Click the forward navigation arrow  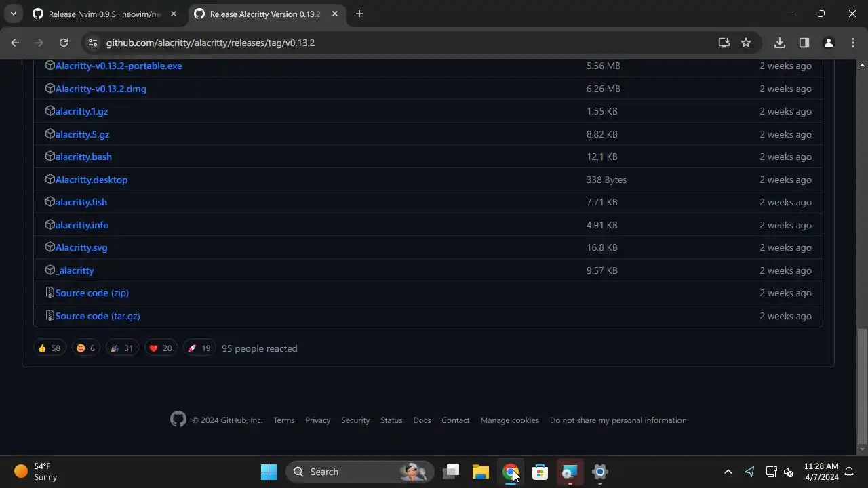39,43
